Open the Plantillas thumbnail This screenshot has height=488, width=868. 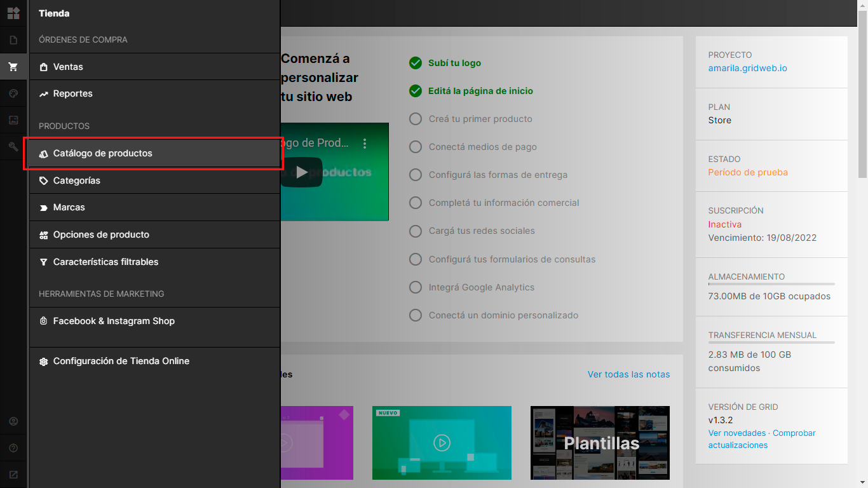click(x=600, y=443)
